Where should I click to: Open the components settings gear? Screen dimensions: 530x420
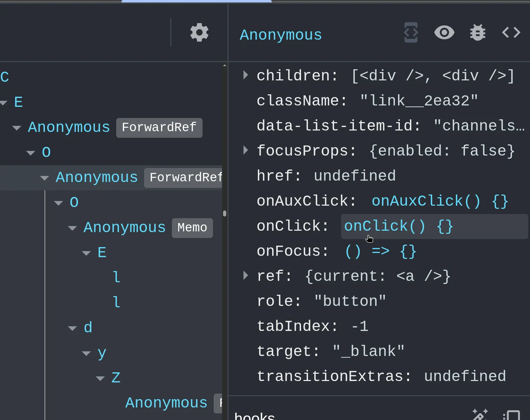(199, 33)
